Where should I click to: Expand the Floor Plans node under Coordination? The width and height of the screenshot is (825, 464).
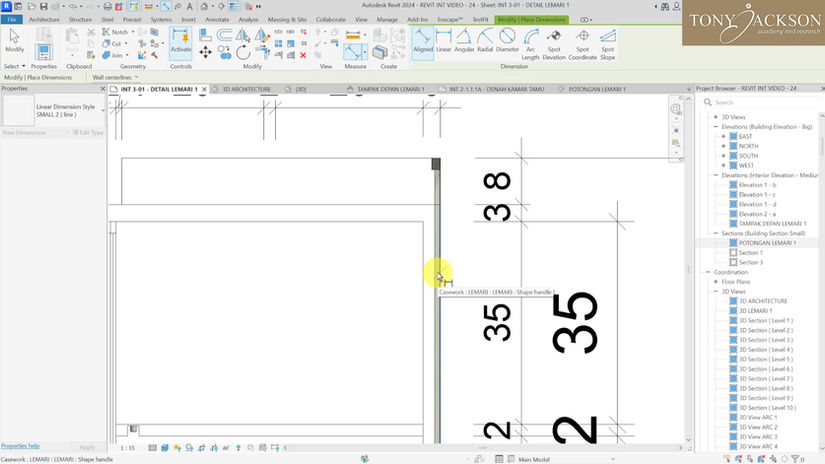[716, 281]
